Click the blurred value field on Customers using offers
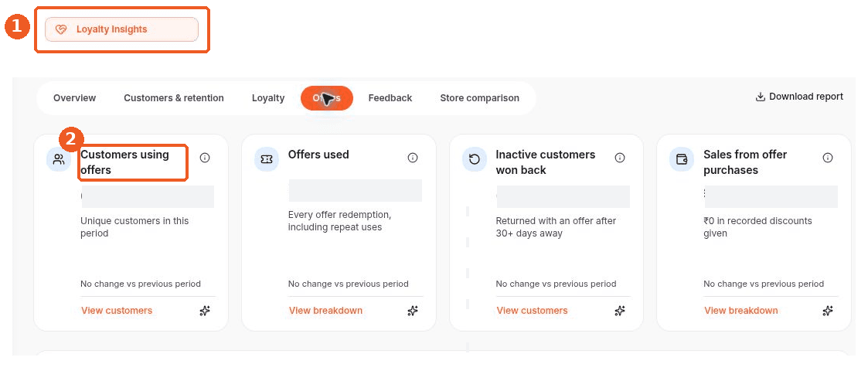 148,197
